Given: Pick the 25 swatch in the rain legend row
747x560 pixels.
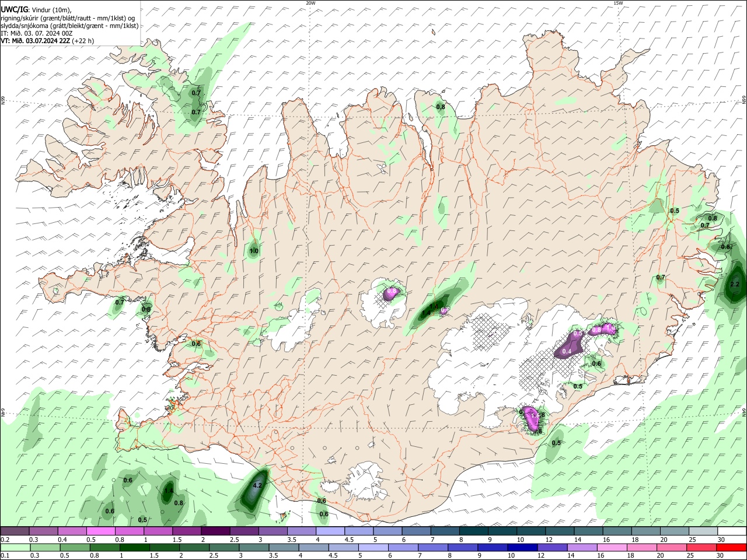Looking at the screenshot, I should (x=703, y=547).
